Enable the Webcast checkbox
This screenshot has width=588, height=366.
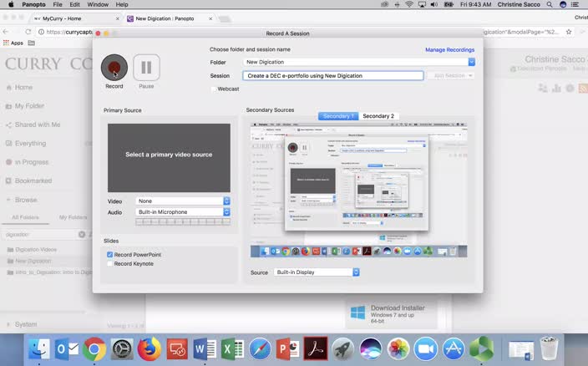coord(214,89)
